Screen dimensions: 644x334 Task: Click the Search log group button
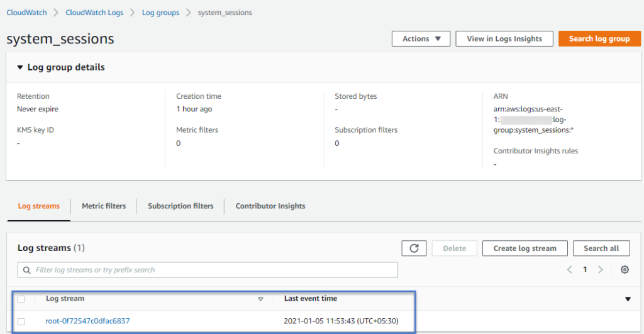(599, 38)
